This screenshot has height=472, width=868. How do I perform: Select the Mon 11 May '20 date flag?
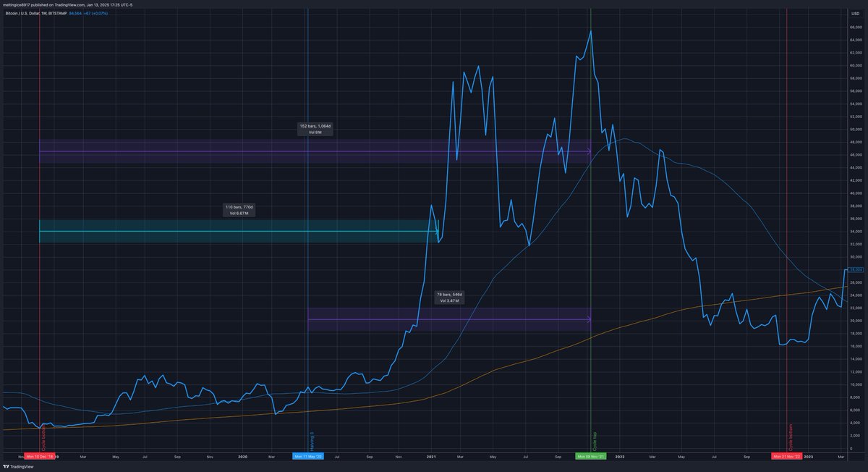(x=308, y=457)
